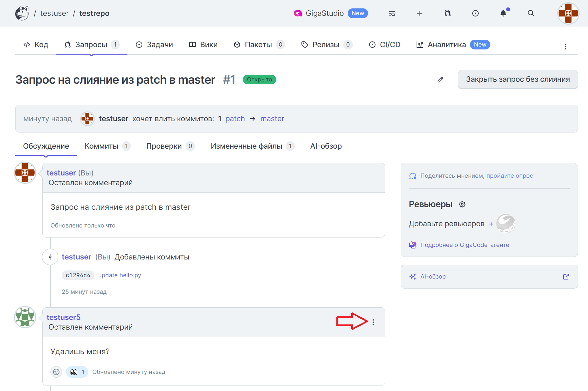This screenshot has width=588, height=391.
Task: Open reviewers settings gear icon
Action: 462,204
